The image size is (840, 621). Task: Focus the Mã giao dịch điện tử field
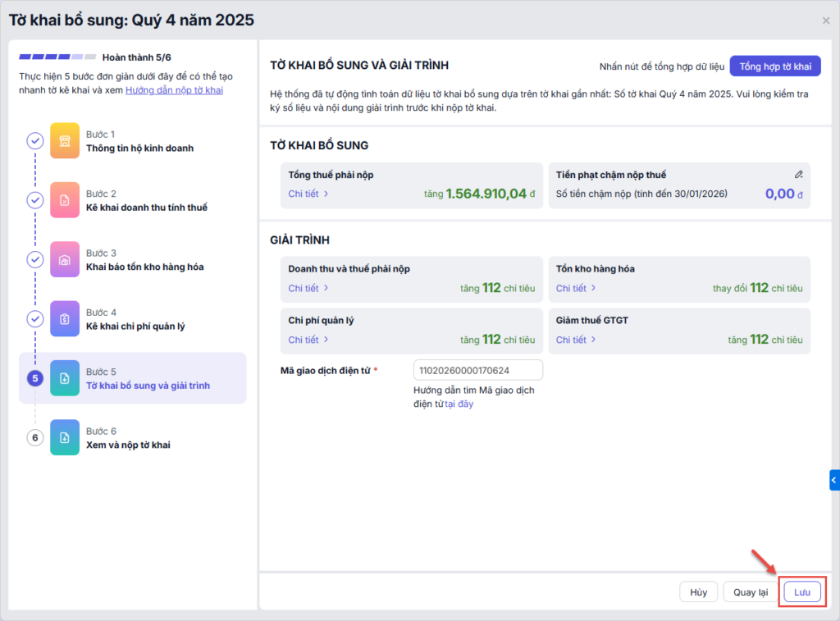pos(478,371)
